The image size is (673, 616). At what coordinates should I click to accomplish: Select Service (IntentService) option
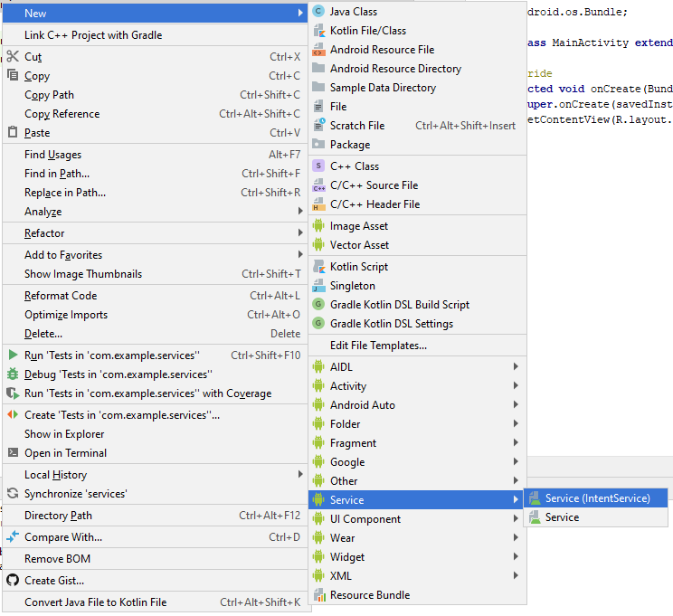[597, 498]
